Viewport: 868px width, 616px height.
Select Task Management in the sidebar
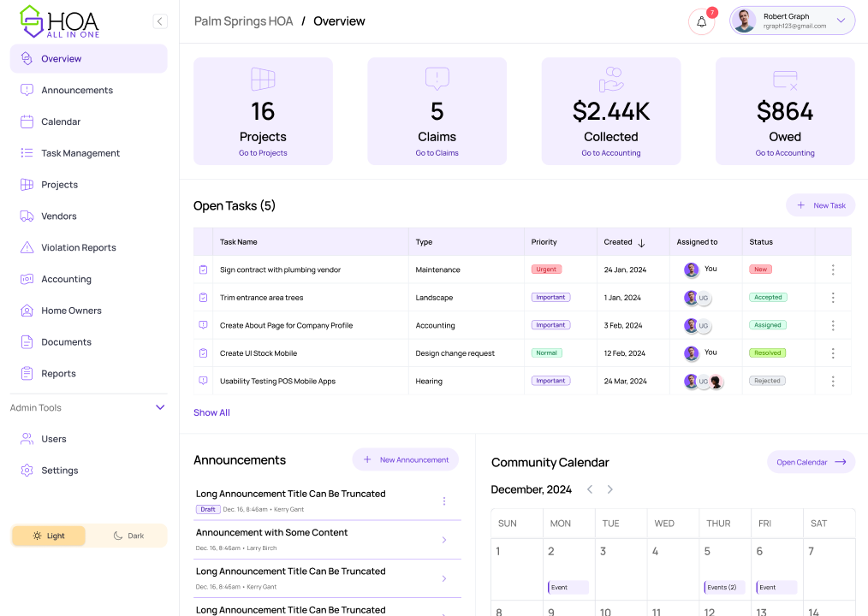(x=25, y=153)
